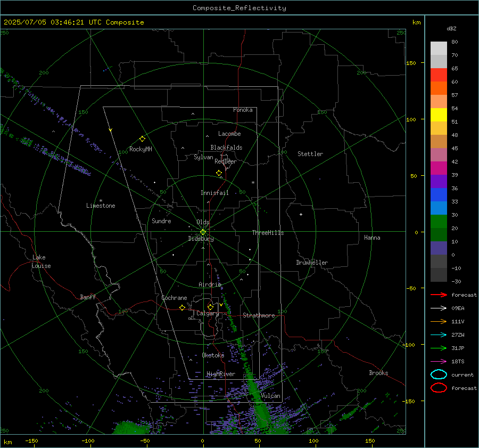Click the yellow diamond marker near RockyMH

(142, 139)
